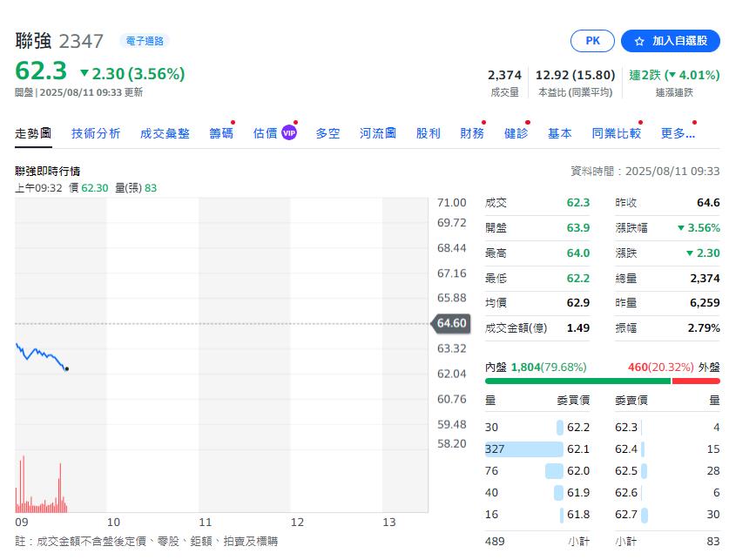The width and height of the screenshot is (729, 560).
Task: Click the red volume bars in chart
Action: (x=42, y=484)
